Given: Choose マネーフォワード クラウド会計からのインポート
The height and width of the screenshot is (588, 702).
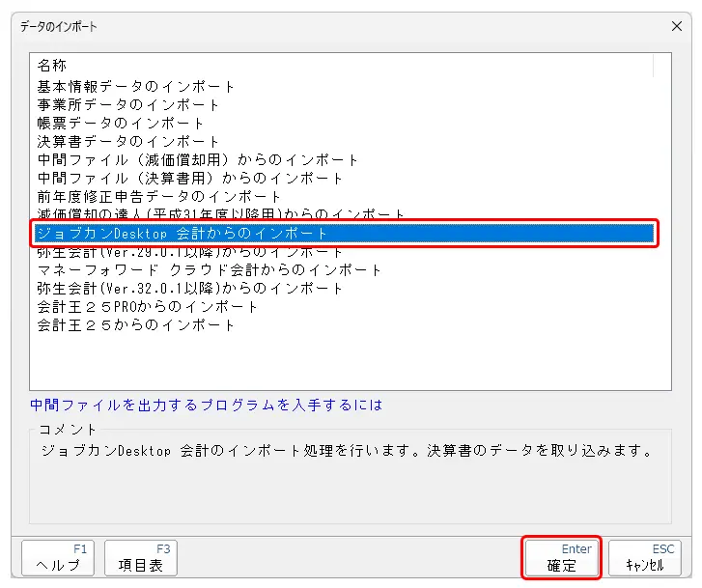Looking at the screenshot, I should [210, 270].
